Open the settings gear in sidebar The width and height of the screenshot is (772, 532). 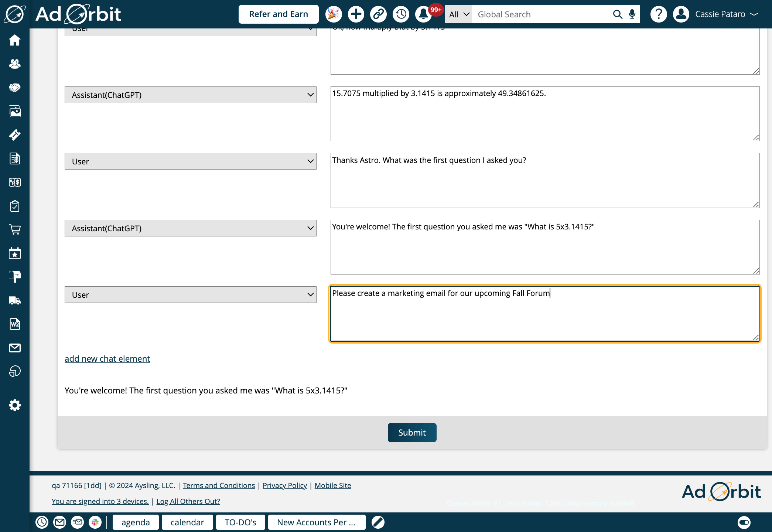(x=15, y=405)
